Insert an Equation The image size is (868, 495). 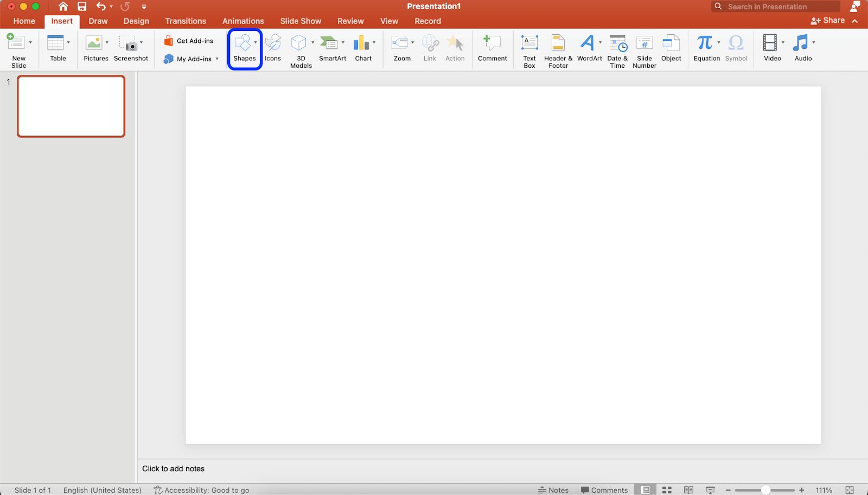(706, 49)
